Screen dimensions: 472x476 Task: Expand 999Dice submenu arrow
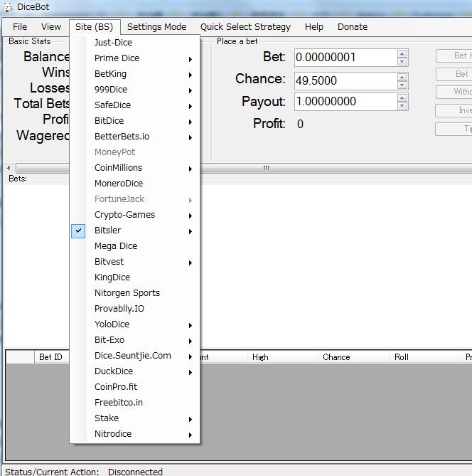[191, 90]
